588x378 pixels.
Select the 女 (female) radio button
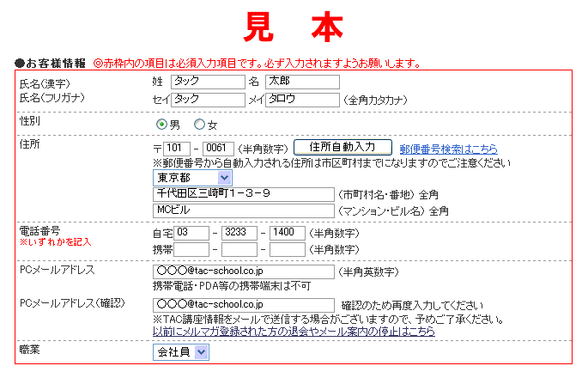pos(200,125)
